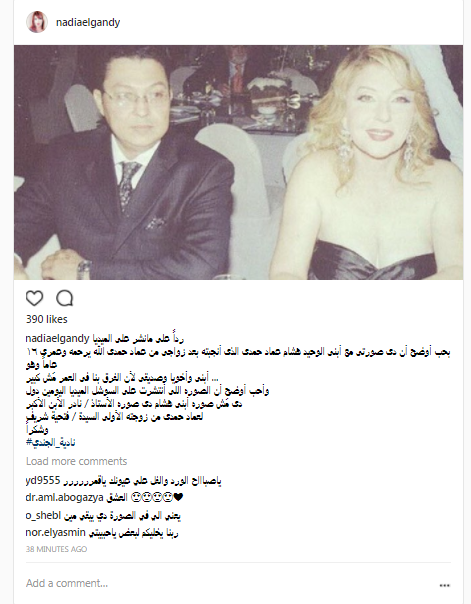The width and height of the screenshot is (471, 604).
Task: Click the man in the photo
Action: pos(123,166)
